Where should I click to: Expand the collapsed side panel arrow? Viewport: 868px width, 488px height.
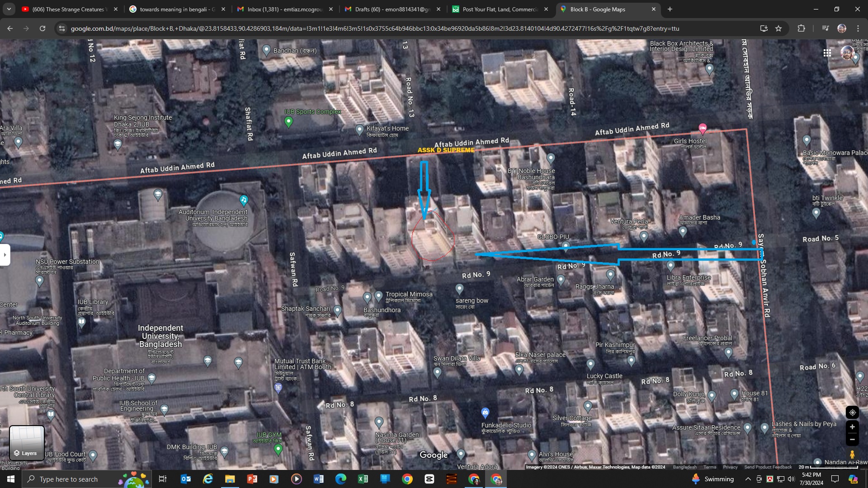(x=5, y=255)
